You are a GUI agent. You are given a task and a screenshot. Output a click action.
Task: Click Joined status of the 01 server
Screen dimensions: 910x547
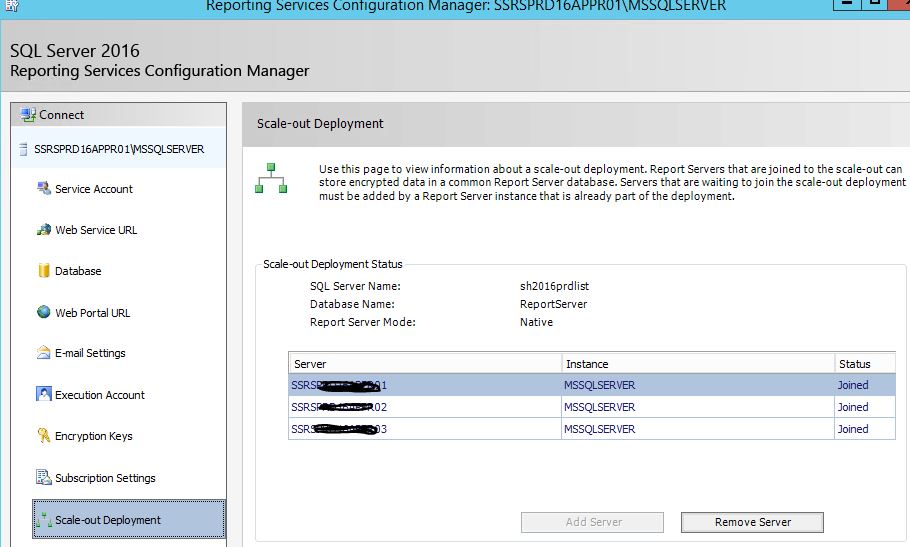[x=853, y=385]
